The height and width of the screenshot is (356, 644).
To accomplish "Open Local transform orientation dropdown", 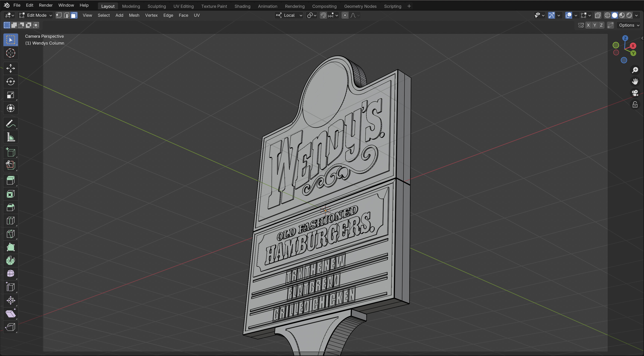I will tap(289, 15).
